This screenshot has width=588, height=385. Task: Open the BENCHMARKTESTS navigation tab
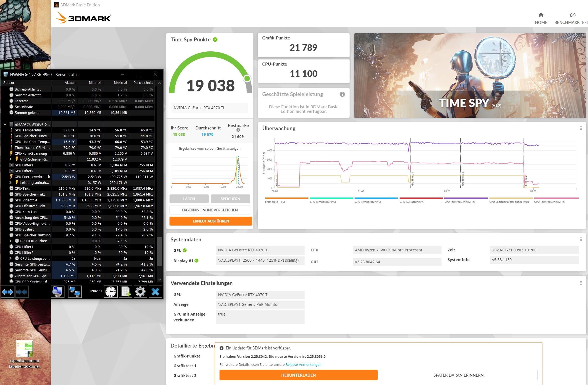(x=571, y=19)
